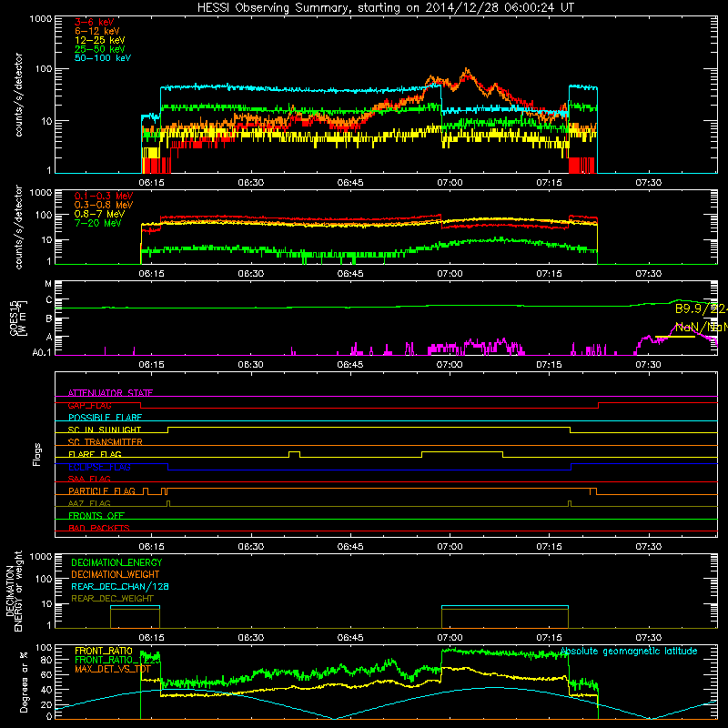Click the 12-25 keV legend entry
Screen dimensions: 728x728
[99, 40]
